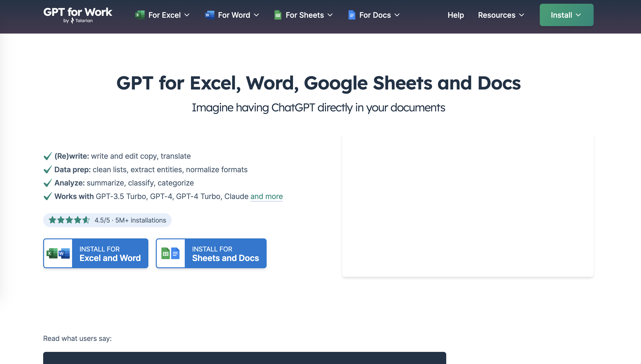Click the checkmark beside (Re)write
The image size is (641, 364).
48,156
